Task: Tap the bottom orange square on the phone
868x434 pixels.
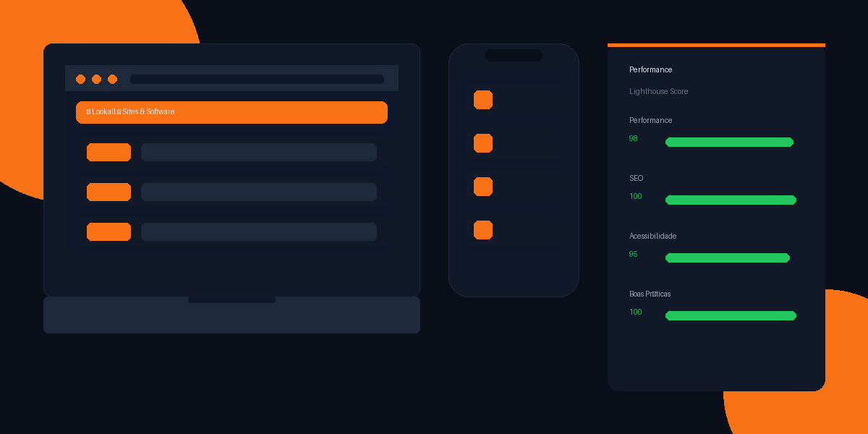Action: pos(483,230)
